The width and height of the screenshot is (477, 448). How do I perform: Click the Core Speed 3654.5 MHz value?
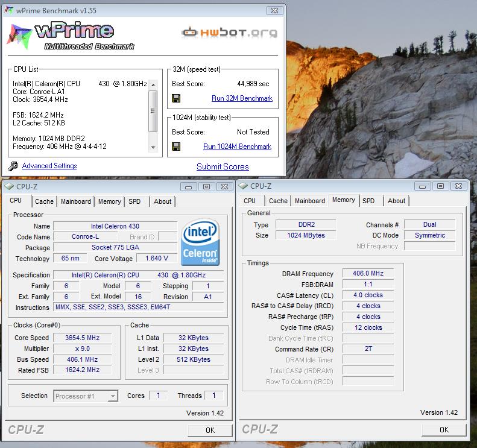[x=82, y=338]
